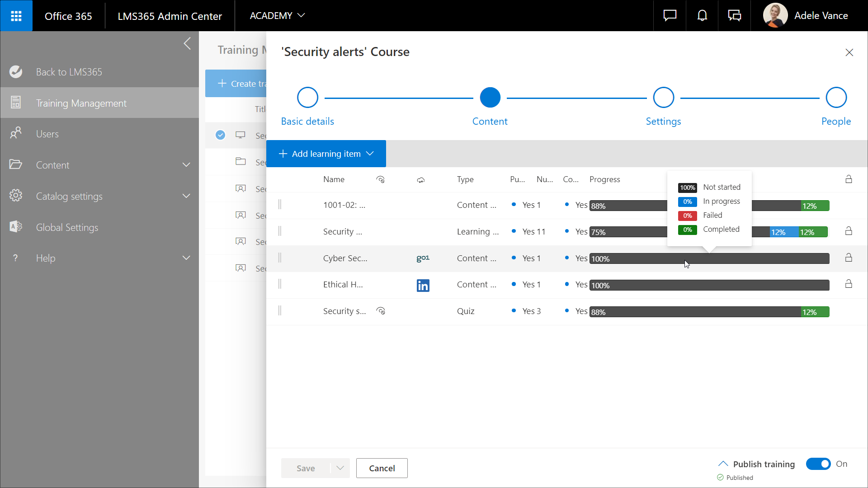The image size is (868, 488).
Task: Click the go1 provider icon on Cyber Sec... row
Action: point(423,258)
